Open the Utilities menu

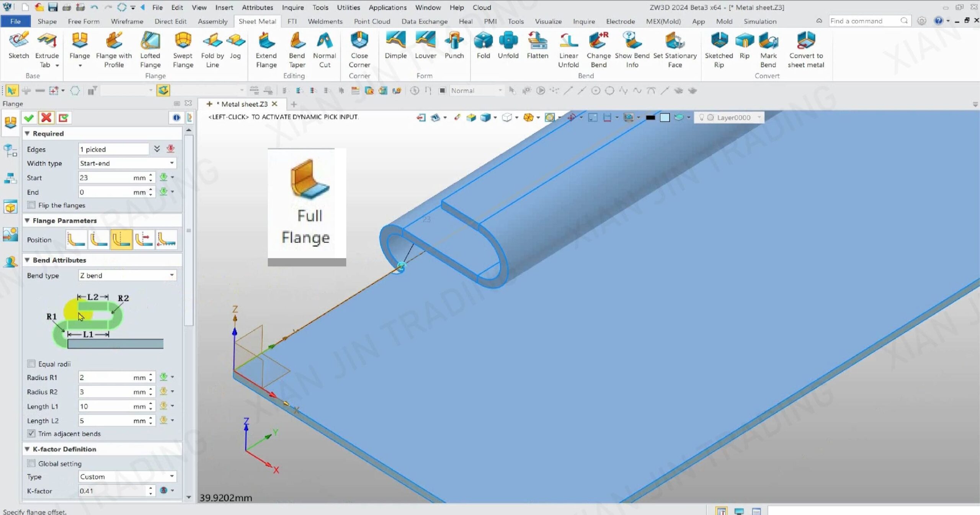348,7
